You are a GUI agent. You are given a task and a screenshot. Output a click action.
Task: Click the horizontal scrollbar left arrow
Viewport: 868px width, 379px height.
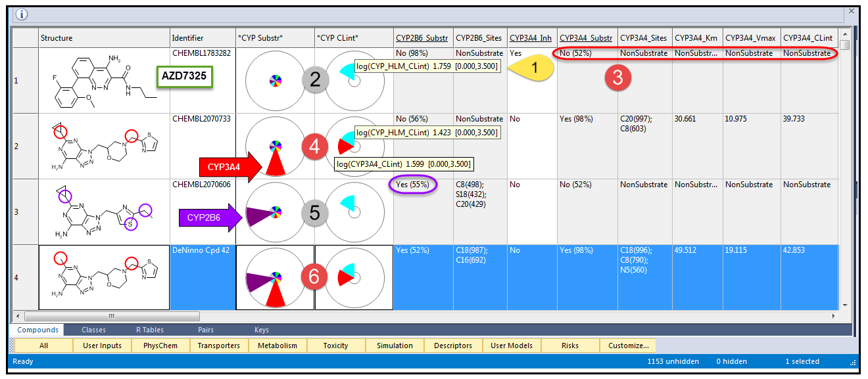tap(18, 316)
